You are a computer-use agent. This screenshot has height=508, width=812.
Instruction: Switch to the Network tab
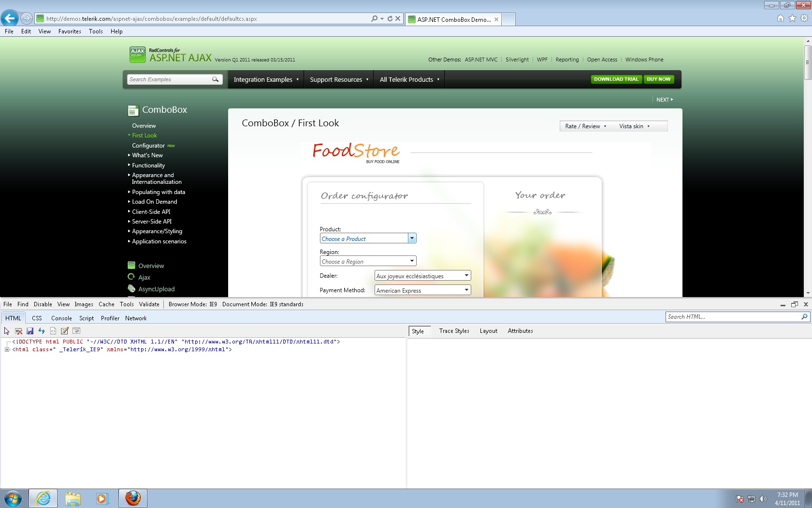pos(136,318)
